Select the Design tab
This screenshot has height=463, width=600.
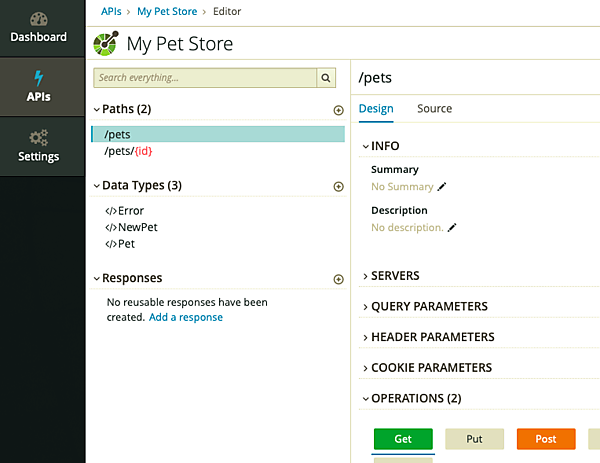click(376, 109)
